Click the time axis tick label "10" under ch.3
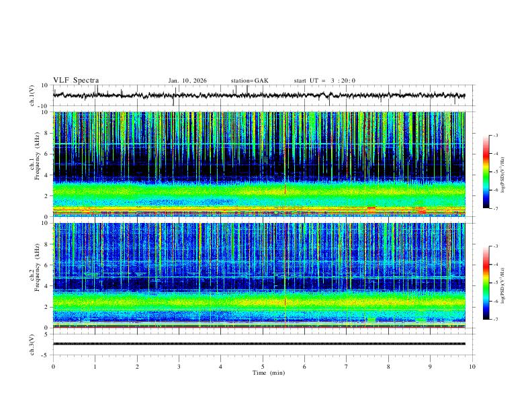The image size is (532, 411). coord(472,367)
